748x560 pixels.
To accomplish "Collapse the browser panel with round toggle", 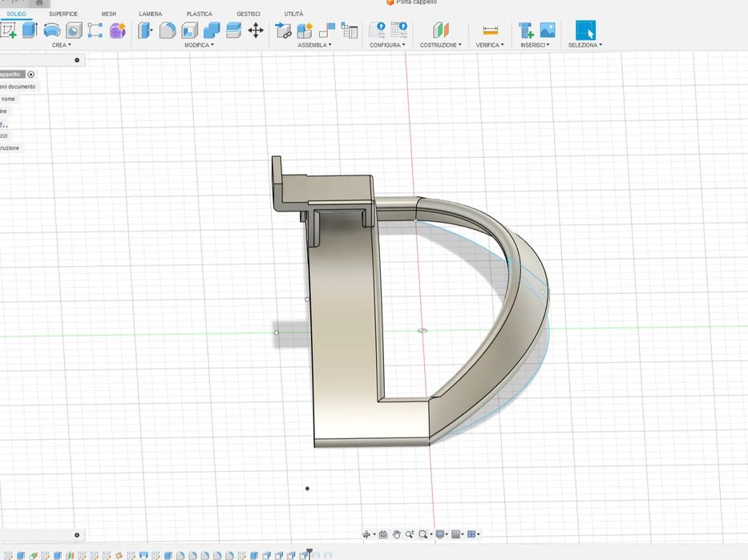I will point(77,60).
